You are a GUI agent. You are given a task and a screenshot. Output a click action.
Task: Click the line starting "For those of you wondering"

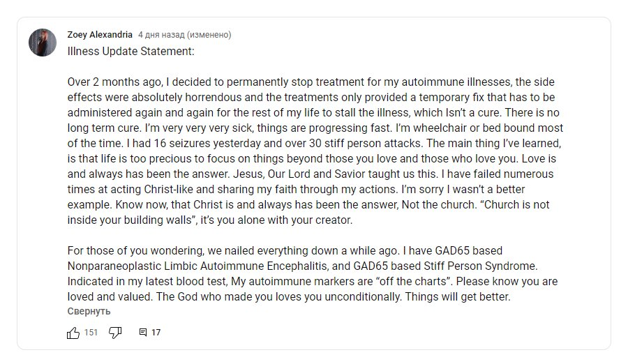pyautogui.click(x=285, y=250)
